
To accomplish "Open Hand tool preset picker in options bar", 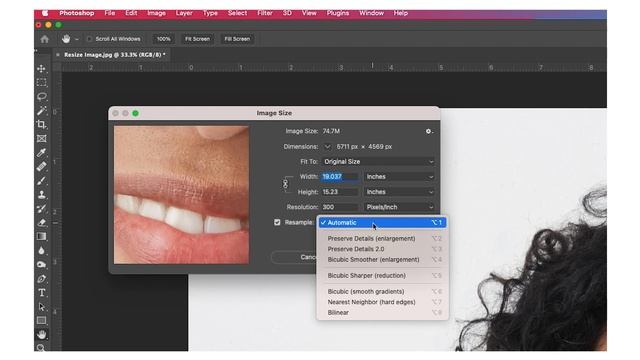I will coord(77,40).
